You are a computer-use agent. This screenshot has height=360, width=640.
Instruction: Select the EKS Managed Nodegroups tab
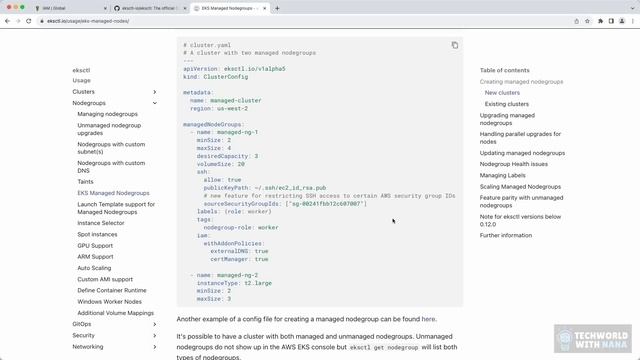point(230,8)
